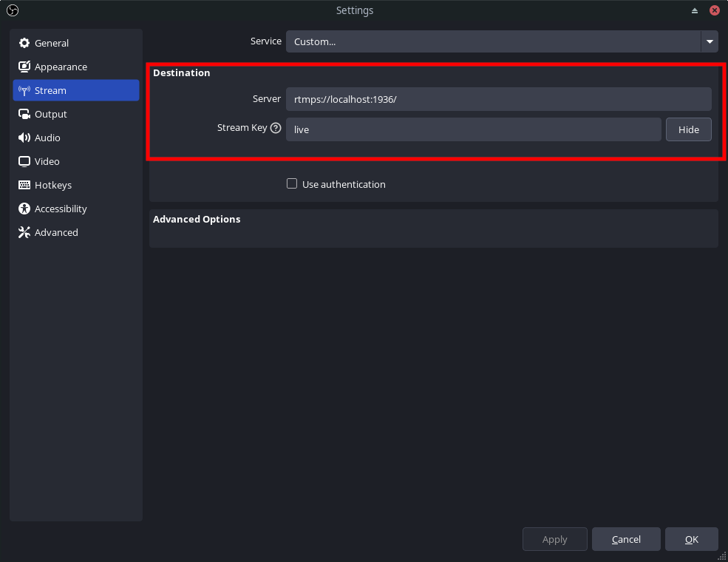Click the Hotkeys keyboard icon

coord(24,185)
